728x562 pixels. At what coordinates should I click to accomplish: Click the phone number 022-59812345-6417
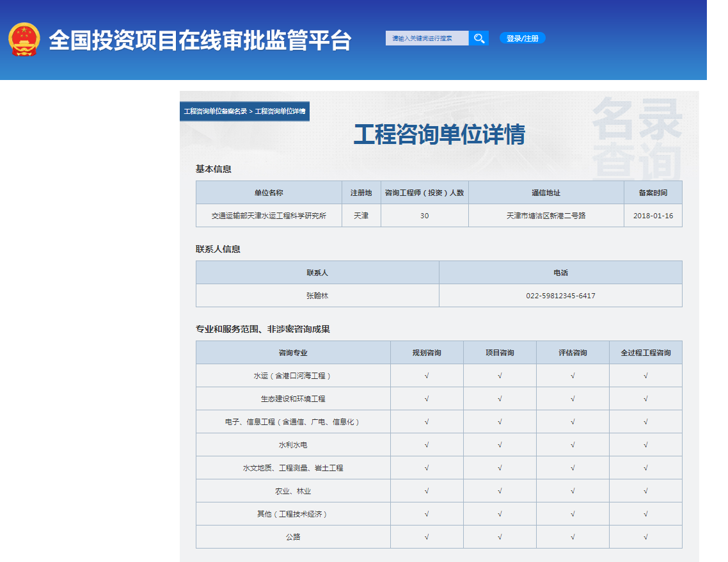coord(560,294)
